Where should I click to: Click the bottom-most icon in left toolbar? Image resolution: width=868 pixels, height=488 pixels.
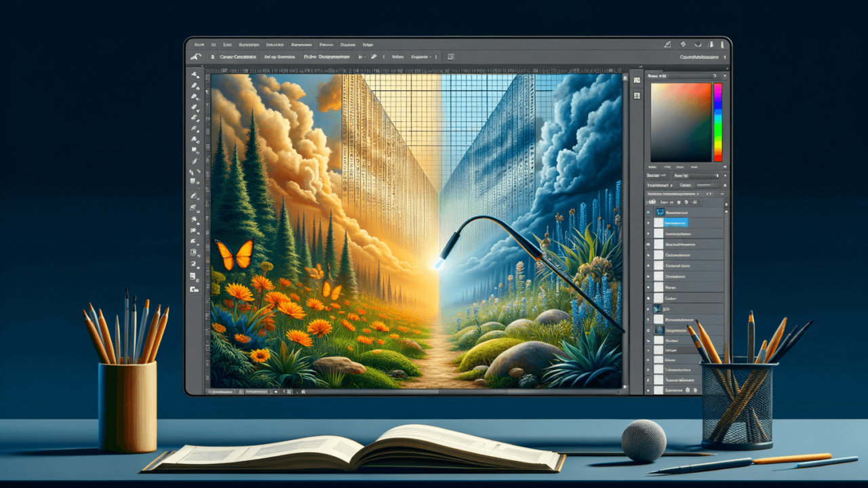click(195, 289)
